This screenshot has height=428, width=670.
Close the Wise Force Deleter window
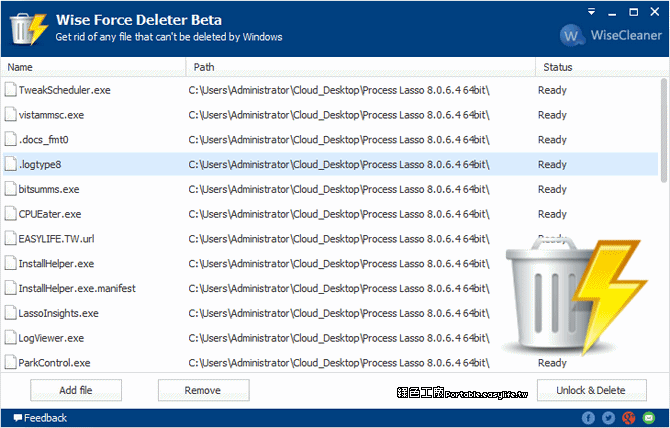[x=655, y=12]
